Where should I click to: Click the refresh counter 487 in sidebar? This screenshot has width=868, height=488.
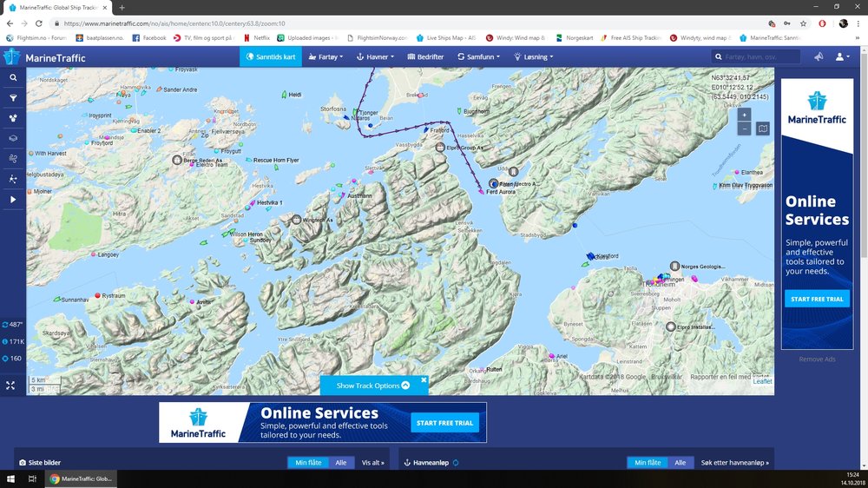pyautogui.click(x=13, y=325)
